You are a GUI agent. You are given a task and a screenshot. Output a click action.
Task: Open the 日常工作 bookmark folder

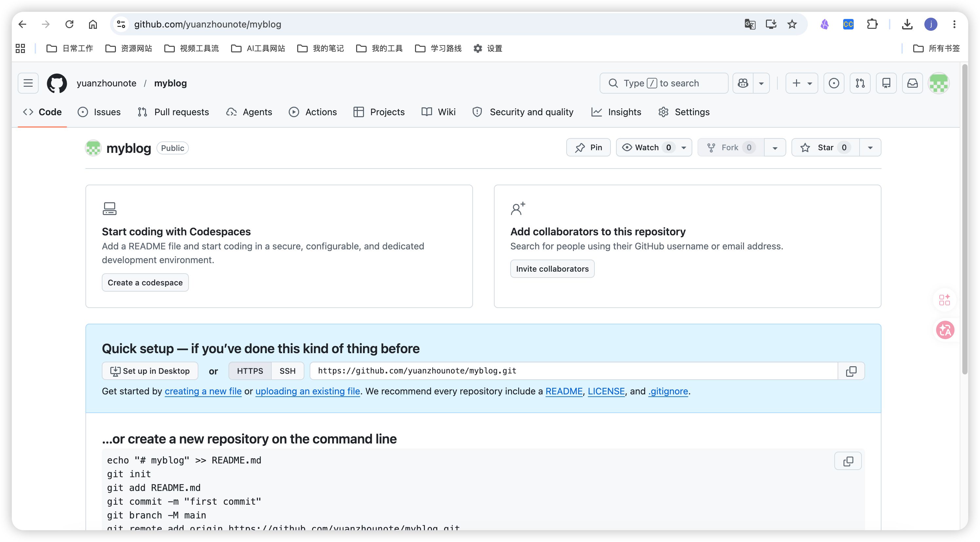[70, 48]
